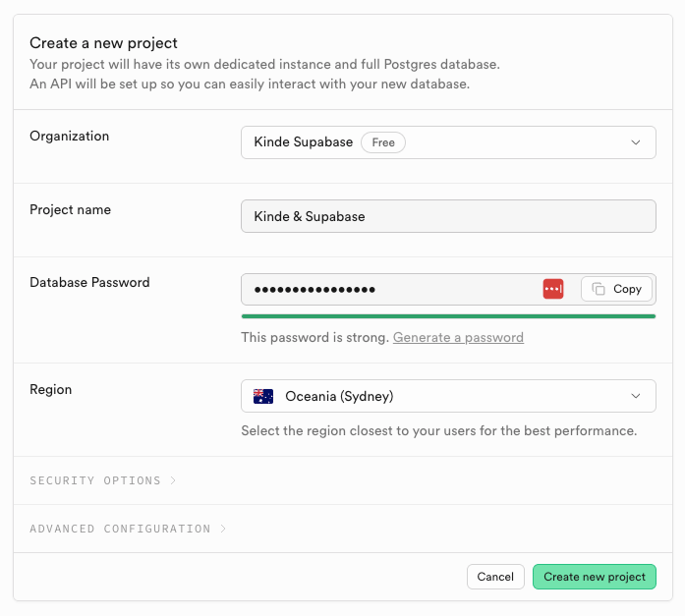Open the Organization selector showing Kinde Supabase
Image resolution: width=685 pixels, height=616 pixels.
449,143
